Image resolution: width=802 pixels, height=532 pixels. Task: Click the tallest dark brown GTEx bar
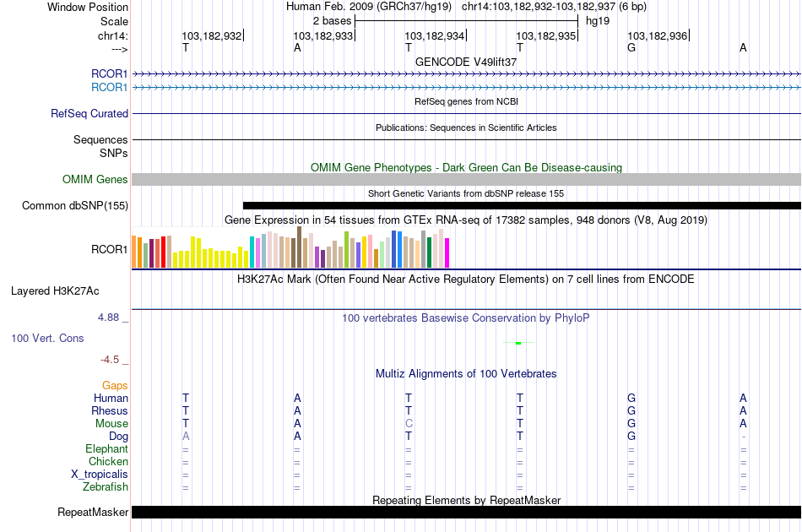point(300,247)
